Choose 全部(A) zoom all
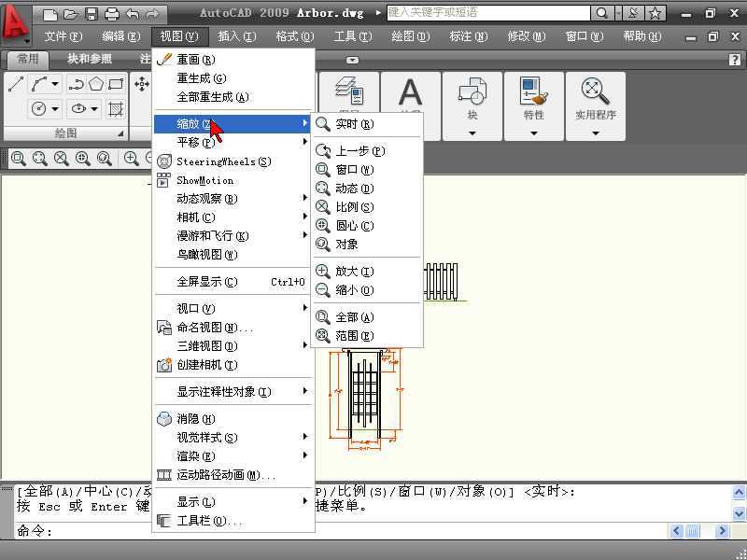Screen dimensions: 747x560 pyautogui.click(x=367, y=317)
